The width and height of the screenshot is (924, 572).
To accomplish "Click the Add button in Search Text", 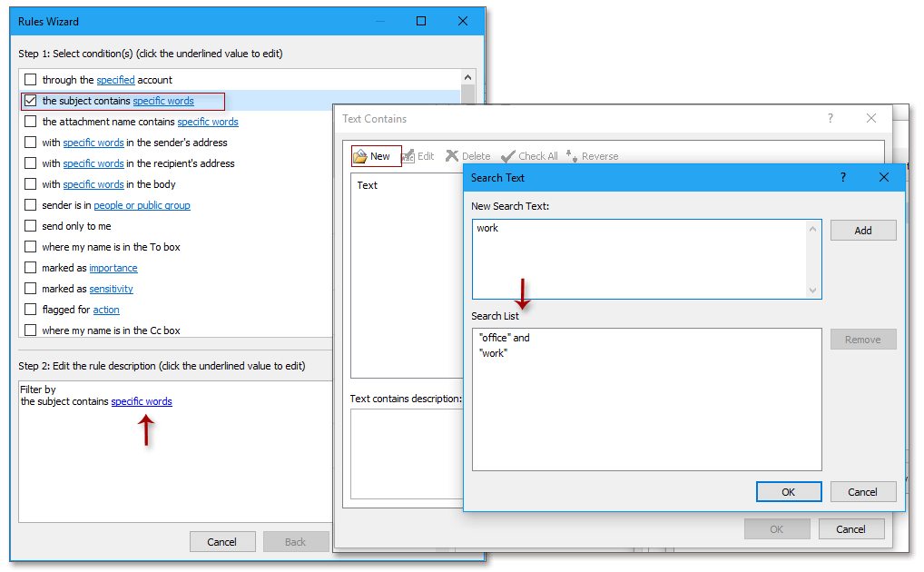I will pyautogui.click(x=863, y=231).
